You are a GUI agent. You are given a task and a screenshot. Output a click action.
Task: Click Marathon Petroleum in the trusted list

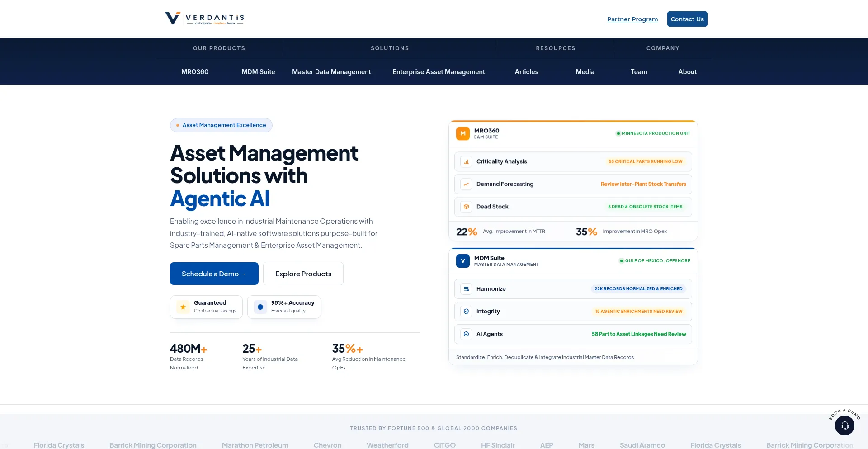255,445
